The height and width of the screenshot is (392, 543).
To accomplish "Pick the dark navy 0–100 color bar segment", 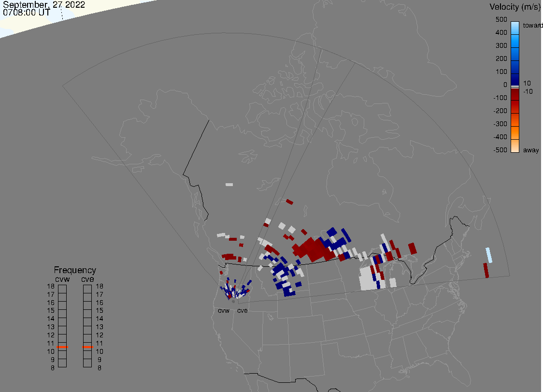I will coord(515,79).
